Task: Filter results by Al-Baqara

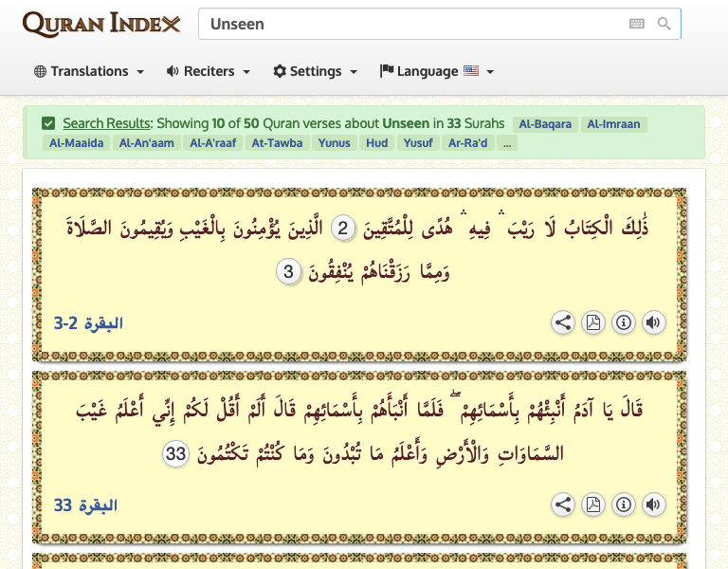Action: click(545, 124)
